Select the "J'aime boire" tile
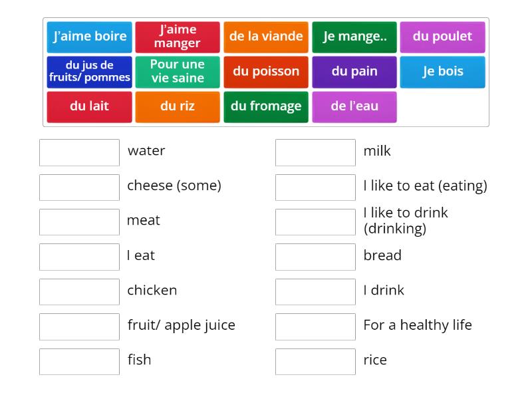The width and height of the screenshot is (532, 399). pos(89,37)
